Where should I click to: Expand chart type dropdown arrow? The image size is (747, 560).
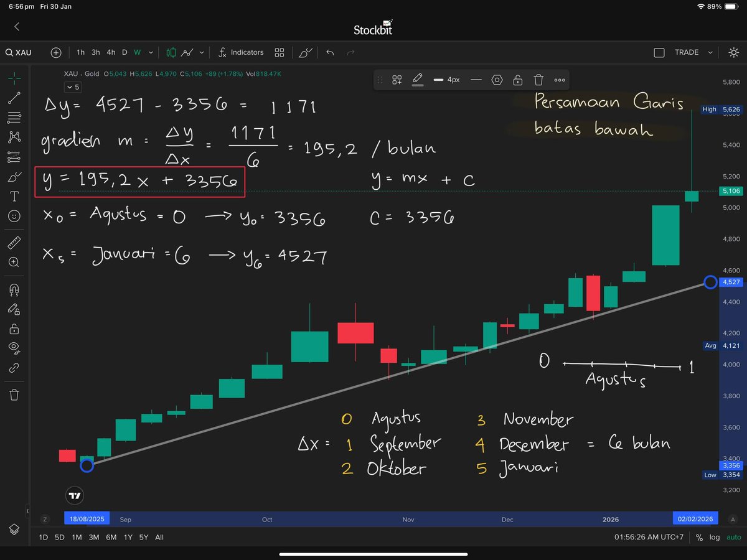(202, 53)
